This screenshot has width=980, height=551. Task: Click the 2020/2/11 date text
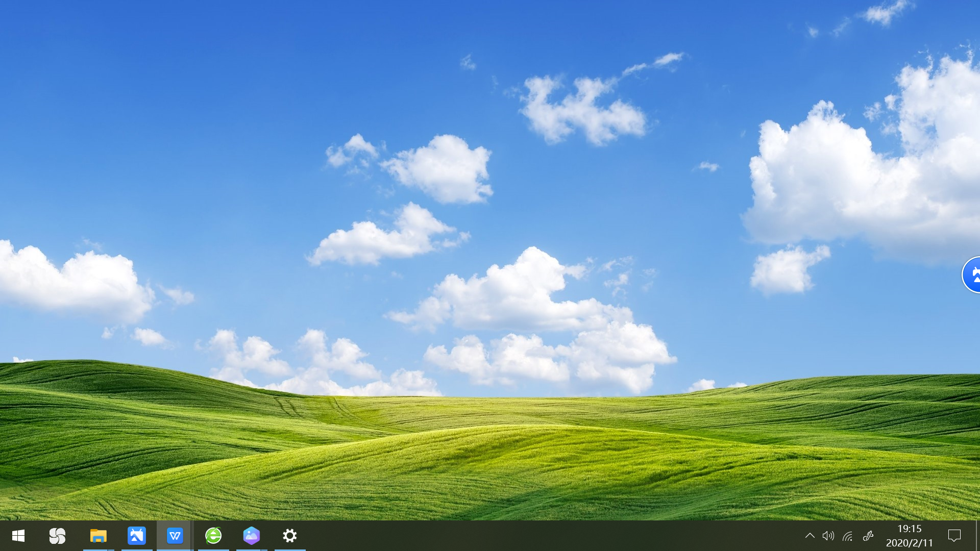click(x=909, y=543)
